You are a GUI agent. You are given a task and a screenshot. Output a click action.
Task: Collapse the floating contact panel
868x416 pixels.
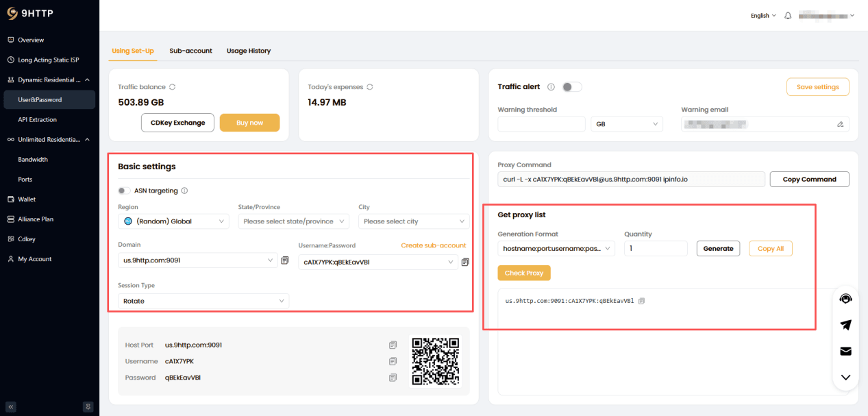click(846, 377)
